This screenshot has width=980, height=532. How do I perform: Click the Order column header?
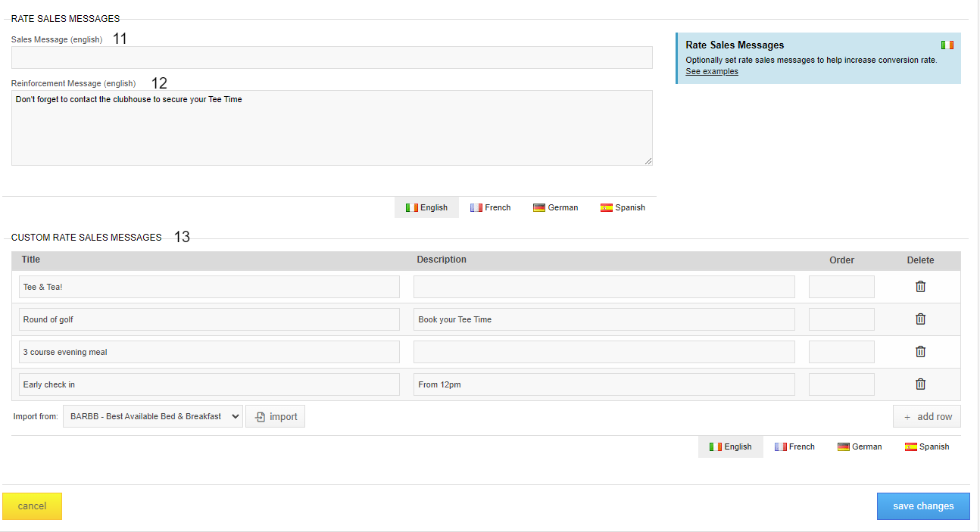pyautogui.click(x=841, y=260)
